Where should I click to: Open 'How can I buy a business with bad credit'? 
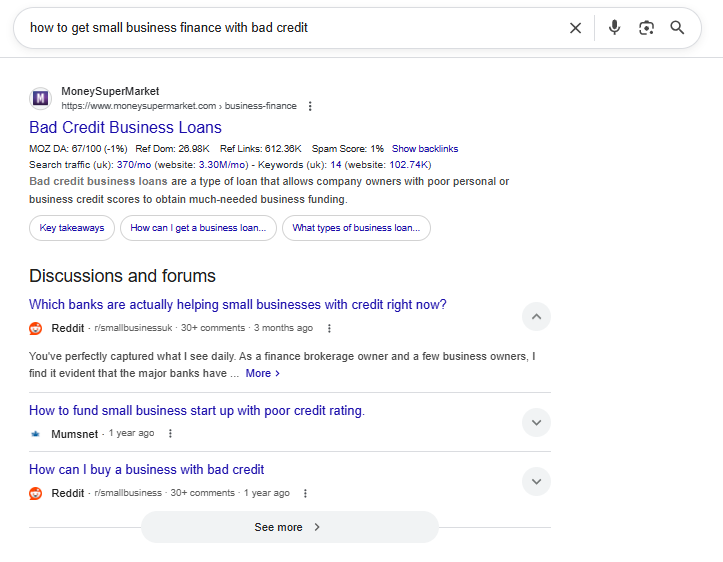[147, 470]
